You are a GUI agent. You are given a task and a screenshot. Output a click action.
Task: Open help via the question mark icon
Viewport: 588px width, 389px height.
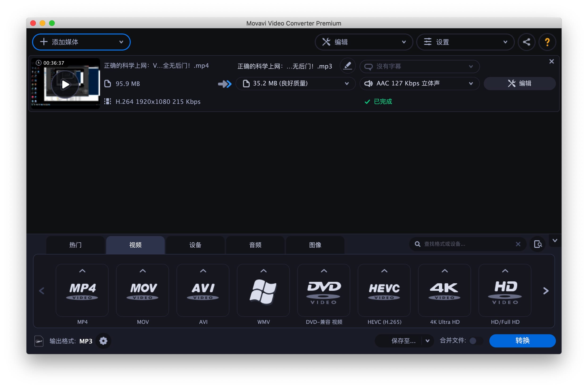(547, 42)
